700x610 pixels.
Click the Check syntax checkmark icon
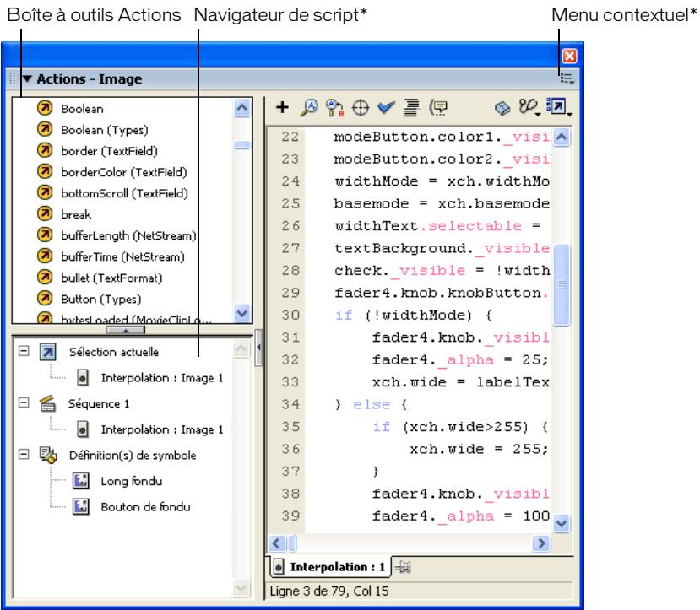click(386, 107)
